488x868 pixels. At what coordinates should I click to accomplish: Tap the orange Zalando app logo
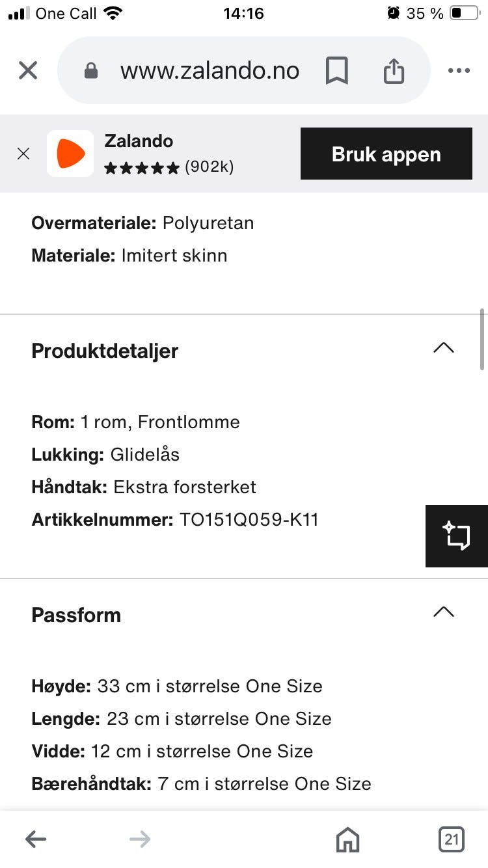coord(70,154)
